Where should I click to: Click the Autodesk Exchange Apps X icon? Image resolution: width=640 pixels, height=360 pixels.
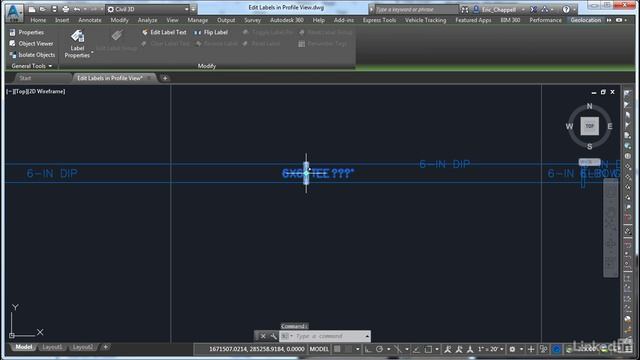[533, 9]
